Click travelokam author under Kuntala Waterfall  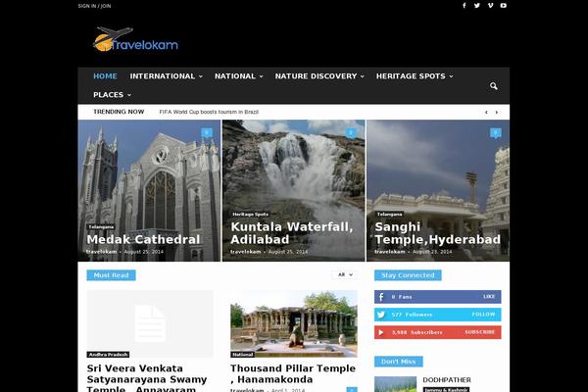pyautogui.click(x=246, y=252)
